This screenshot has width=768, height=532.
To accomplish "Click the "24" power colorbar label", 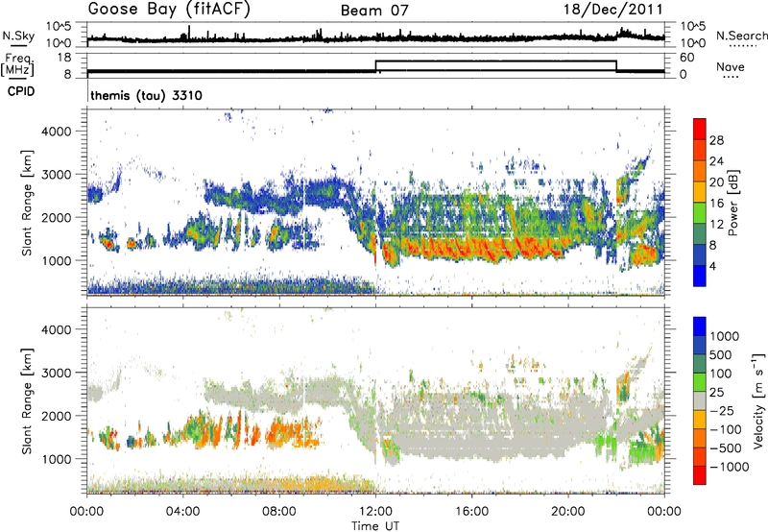I will [x=716, y=161].
